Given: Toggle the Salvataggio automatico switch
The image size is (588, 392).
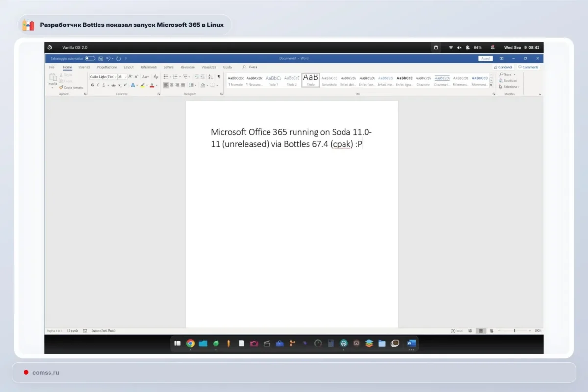Looking at the screenshot, I should click(x=90, y=58).
